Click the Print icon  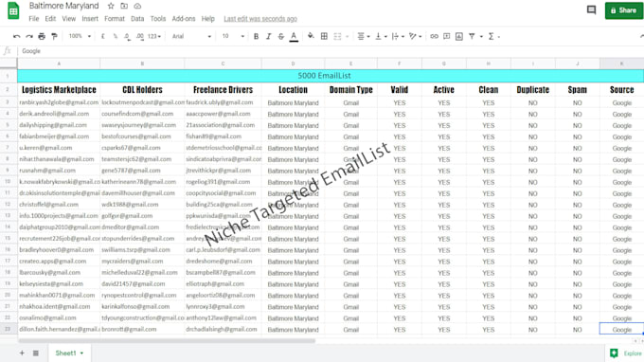click(42, 36)
